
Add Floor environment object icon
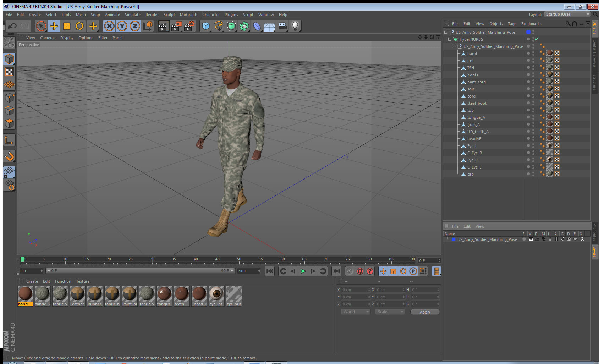pyautogui.click(x=270, y=26)
